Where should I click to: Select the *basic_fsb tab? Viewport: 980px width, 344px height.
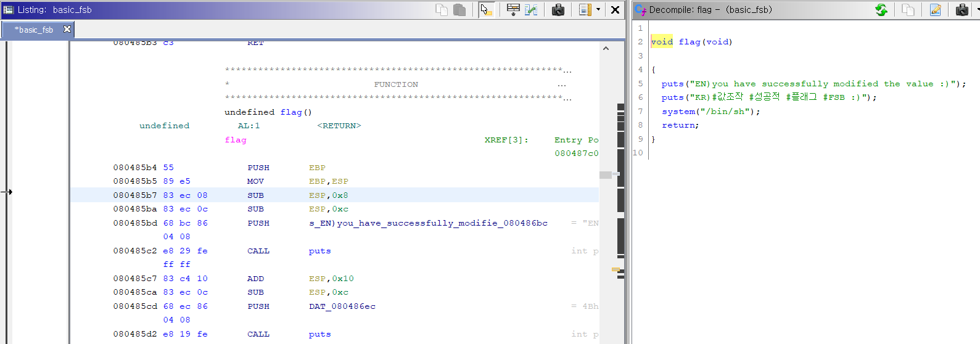(36, 30)
